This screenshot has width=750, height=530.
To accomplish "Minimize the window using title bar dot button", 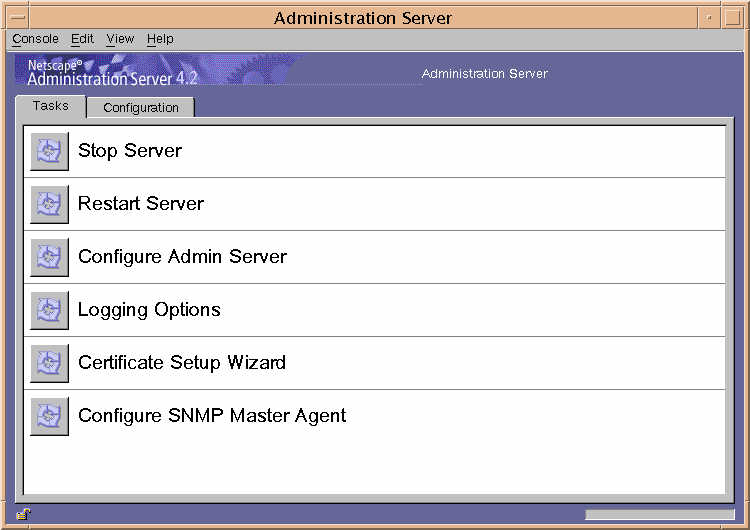I will point(709,18).
